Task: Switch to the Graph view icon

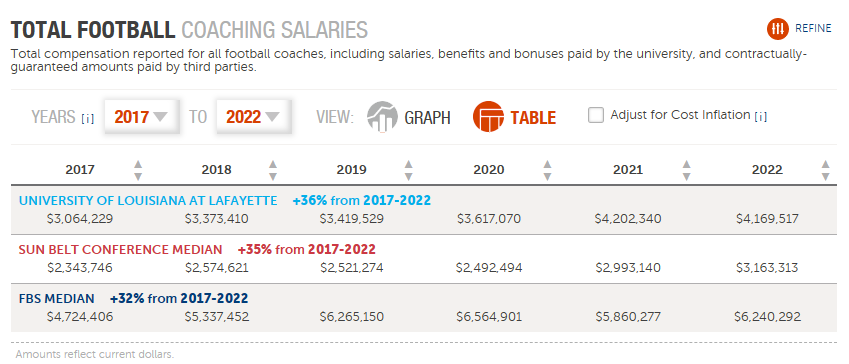Action: pyautogui.click(x=382, y=116)
